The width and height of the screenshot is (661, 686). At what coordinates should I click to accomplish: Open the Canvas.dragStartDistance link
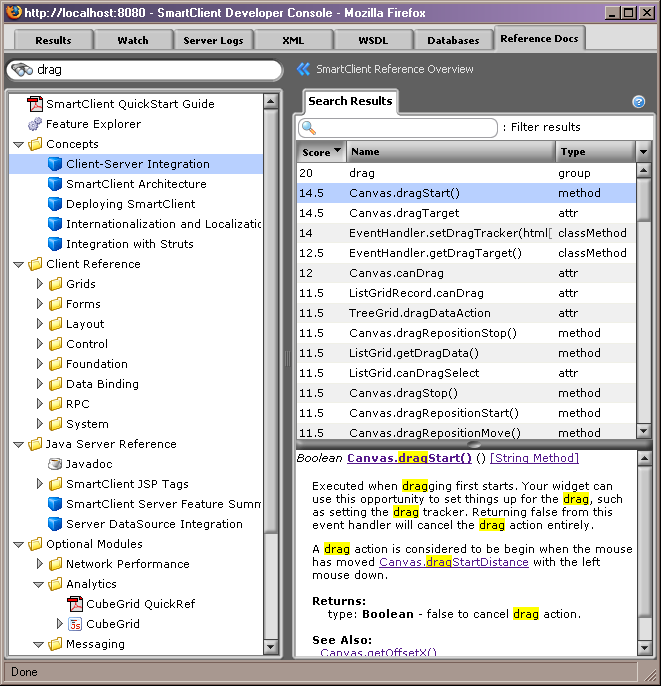[x=454, y=562]
